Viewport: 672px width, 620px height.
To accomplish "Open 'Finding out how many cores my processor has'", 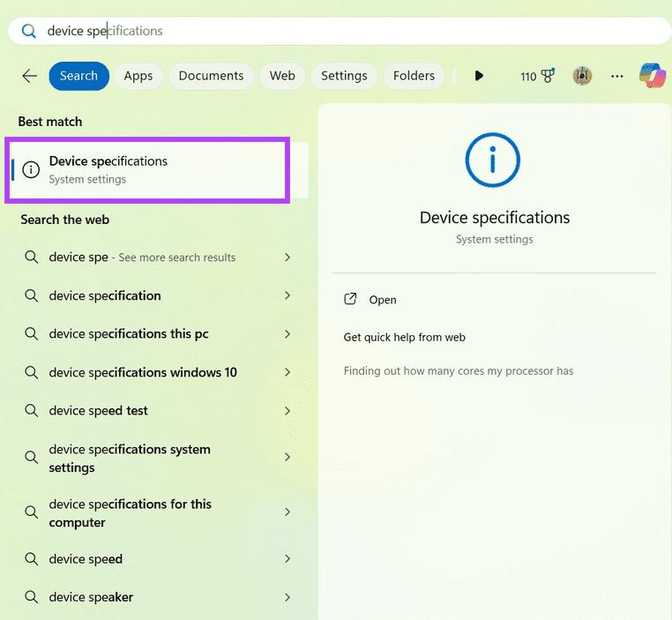I will (459, 370).
